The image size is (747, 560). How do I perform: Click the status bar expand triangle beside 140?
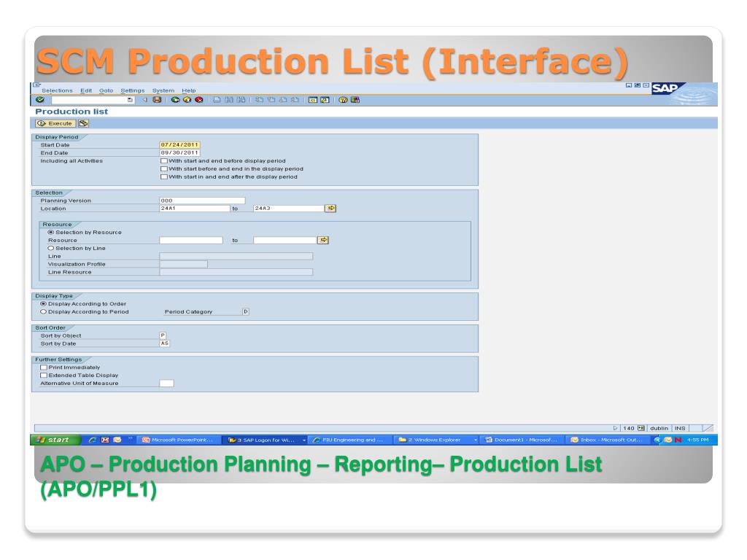tap(616, 428)
